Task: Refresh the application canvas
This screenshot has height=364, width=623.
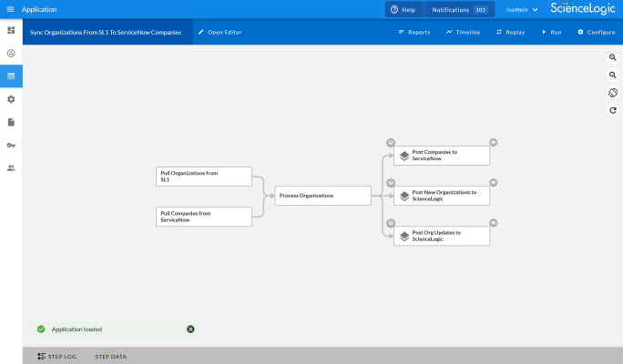Action: pos(613,110)
